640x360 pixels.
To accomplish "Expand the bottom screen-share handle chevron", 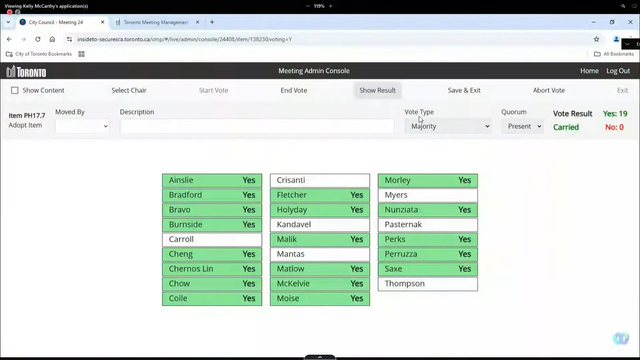I will pos(320,357).
